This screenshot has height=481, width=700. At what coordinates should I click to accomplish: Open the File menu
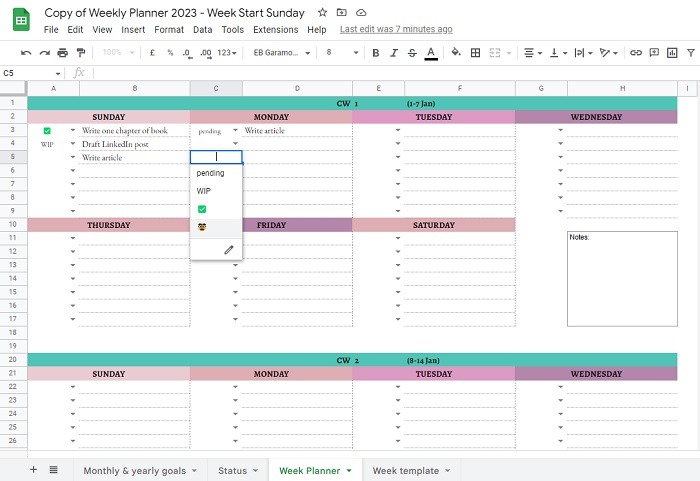coord(51,29)
